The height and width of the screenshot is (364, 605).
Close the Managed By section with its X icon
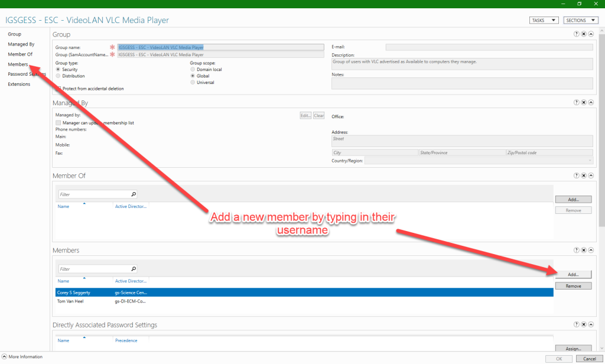pyautogui.click(x=584, y=102)
